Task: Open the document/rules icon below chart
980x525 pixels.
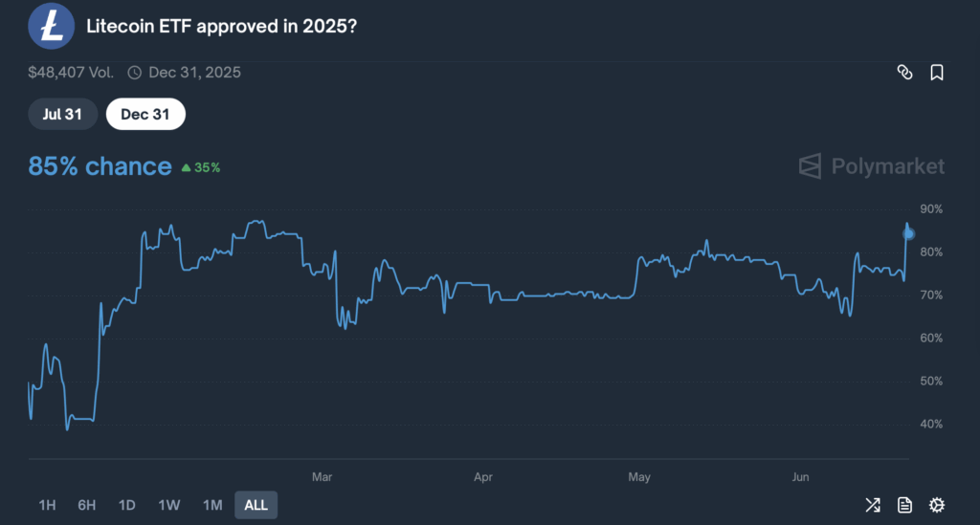Action: [904, 505]
